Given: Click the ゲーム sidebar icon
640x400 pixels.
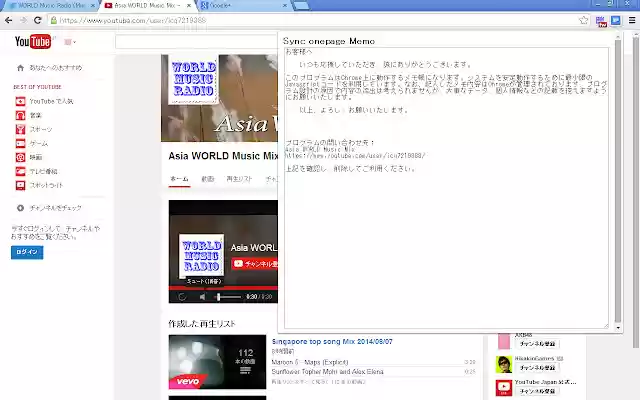Looking at the screenshot, I should coord(20,143).
